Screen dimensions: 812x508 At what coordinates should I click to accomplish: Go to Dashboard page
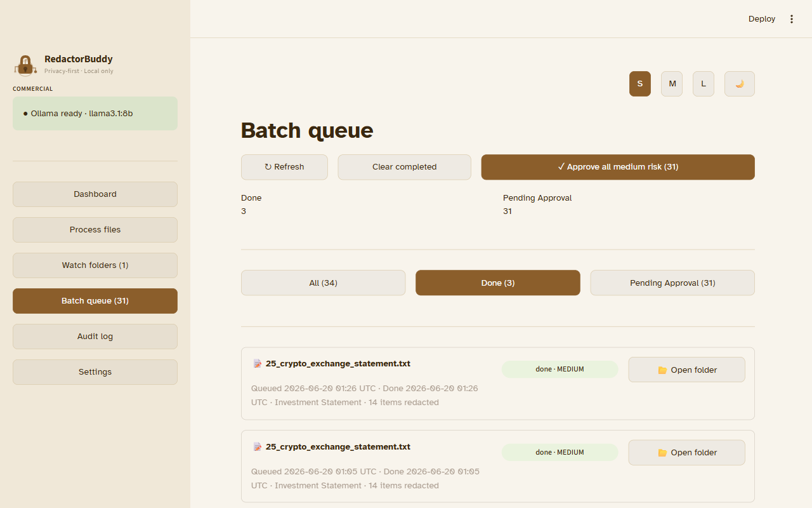(95, 194)
